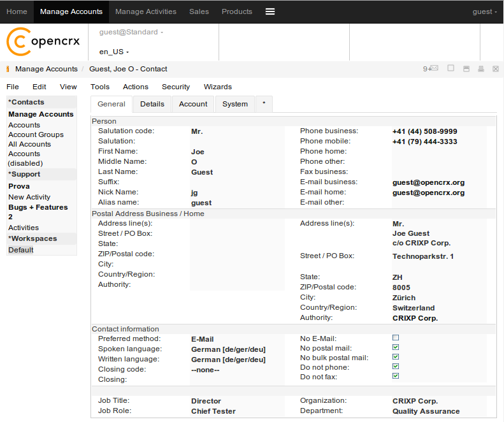The image size is (504, 422).
Task: Open the alerts envelope icon
Action: point(433,69)
